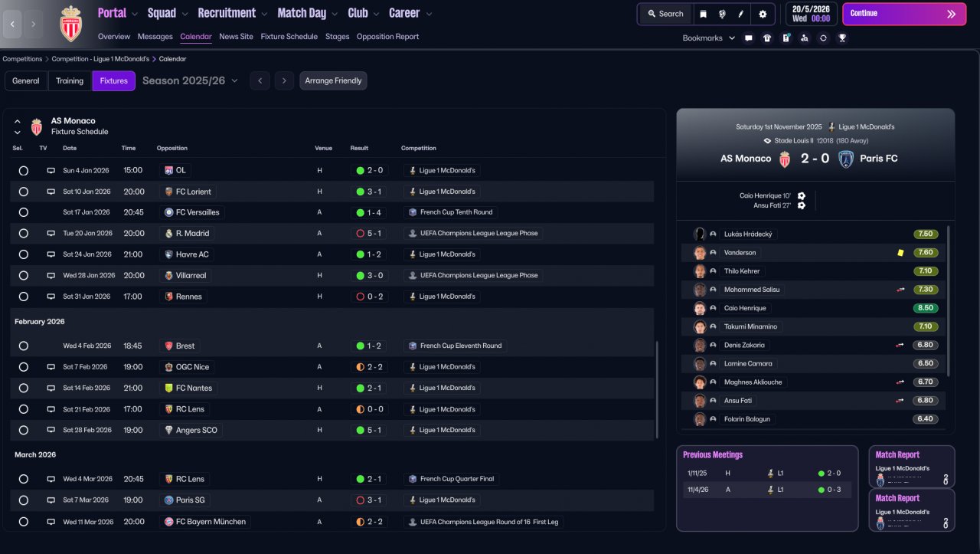Click the 11/4/26 previous meeting row
The width and height of the screenshot is (980, 554).
point(766,489)
